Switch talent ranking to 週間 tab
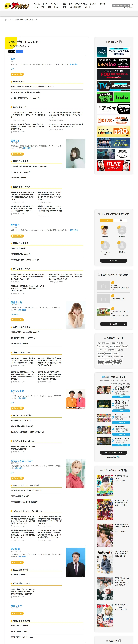The image size is (138, 644). point(121,220)
